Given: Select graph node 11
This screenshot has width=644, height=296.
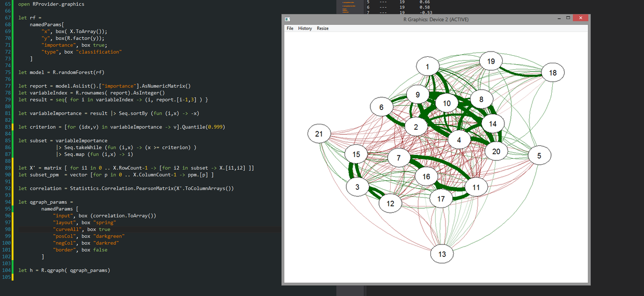Looking at the screenshot, I should (476, 186).
